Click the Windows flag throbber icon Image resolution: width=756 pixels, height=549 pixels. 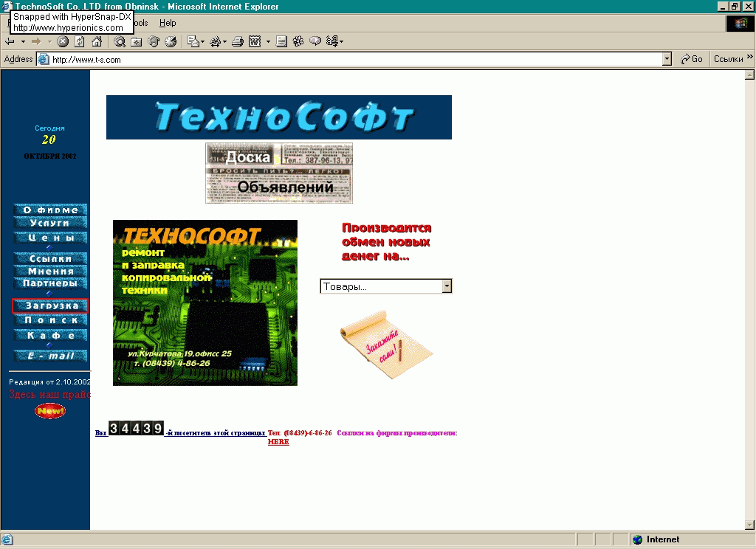[x=740, y=23]
